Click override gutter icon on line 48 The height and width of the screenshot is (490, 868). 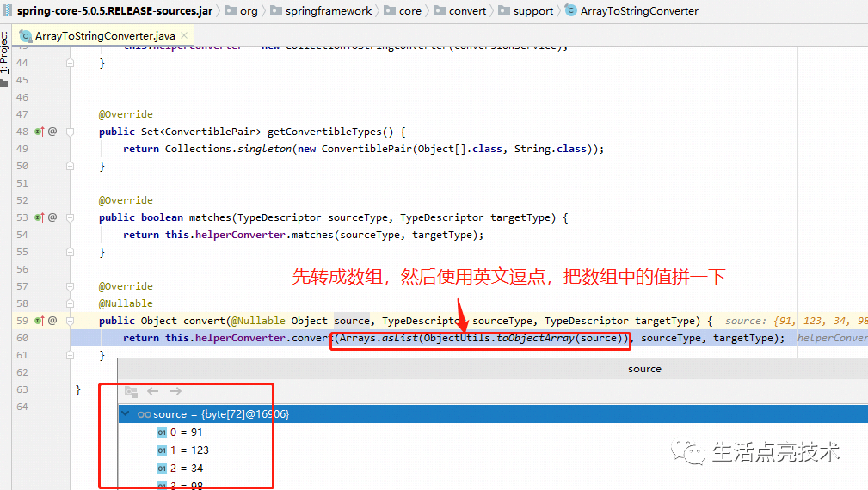(39, 132)
